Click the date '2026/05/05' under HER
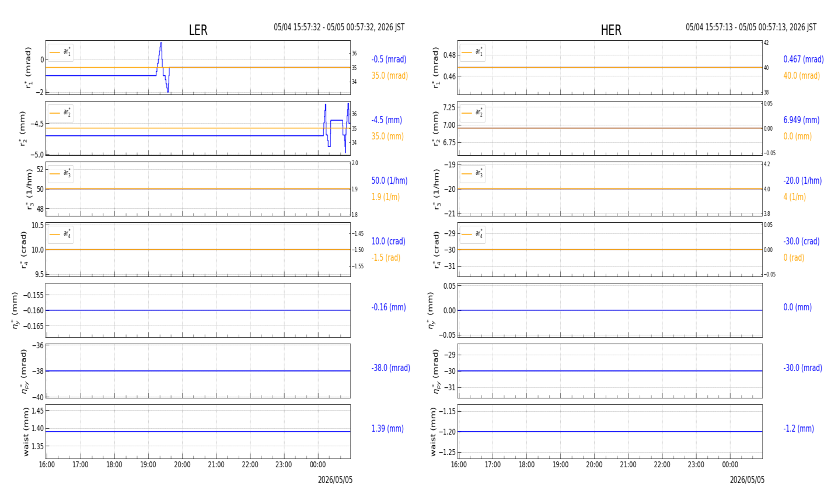This screenshot has width=824, height=504. point(747,480)
